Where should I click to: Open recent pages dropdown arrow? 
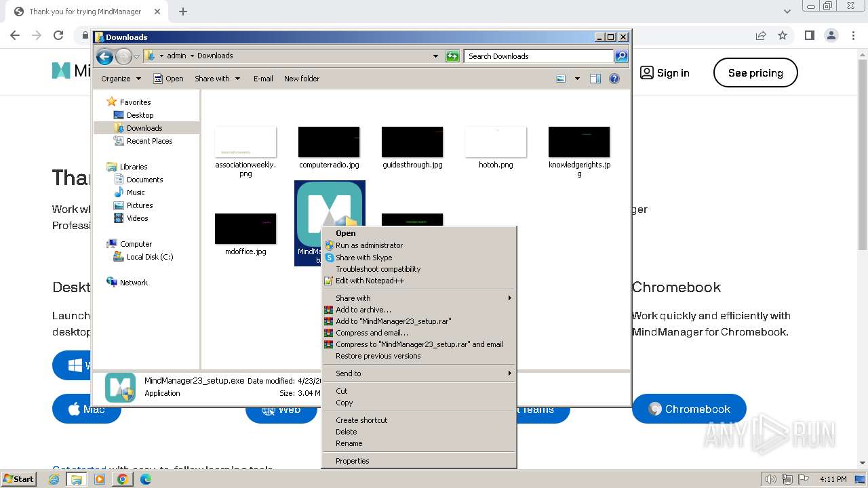pos(136,56)
